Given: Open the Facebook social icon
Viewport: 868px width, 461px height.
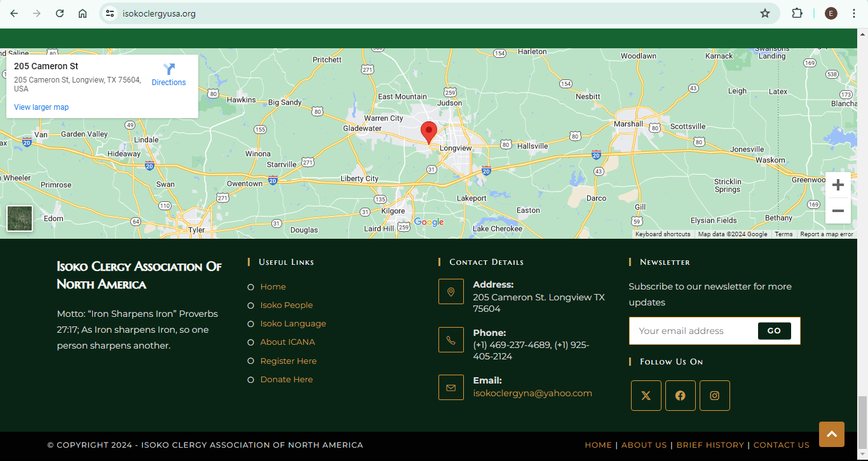Looking at the screenshot, I should click(x=680, y=396).
